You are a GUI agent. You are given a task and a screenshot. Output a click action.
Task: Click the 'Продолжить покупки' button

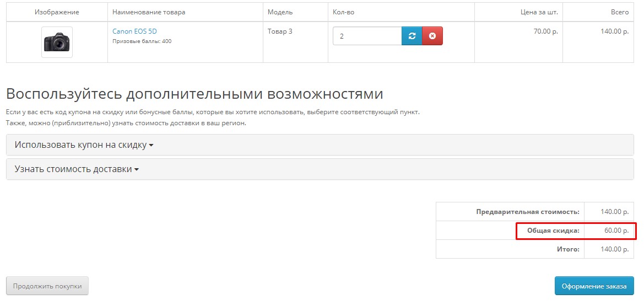47,286
